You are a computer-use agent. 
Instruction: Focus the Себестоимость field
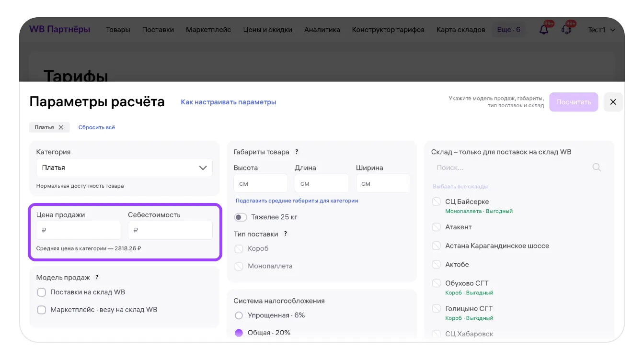pos(170,230)
